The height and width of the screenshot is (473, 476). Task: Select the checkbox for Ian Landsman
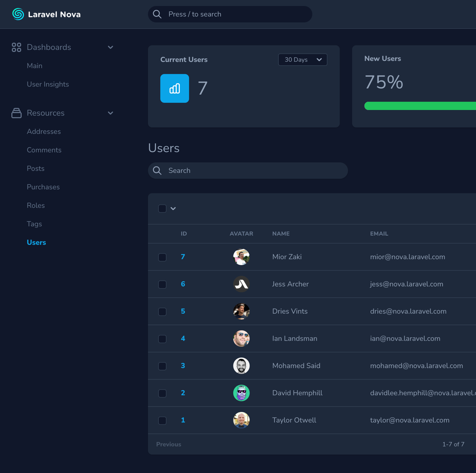click(162, 339)
